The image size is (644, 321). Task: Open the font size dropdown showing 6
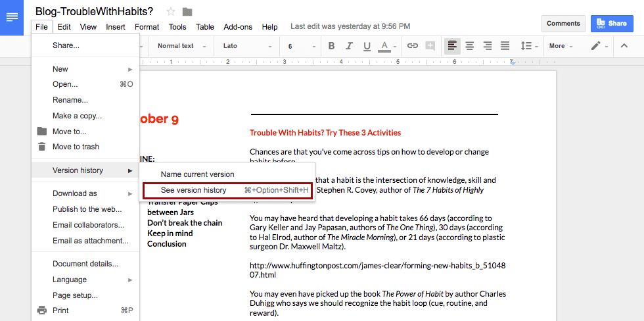click(301, 46)
